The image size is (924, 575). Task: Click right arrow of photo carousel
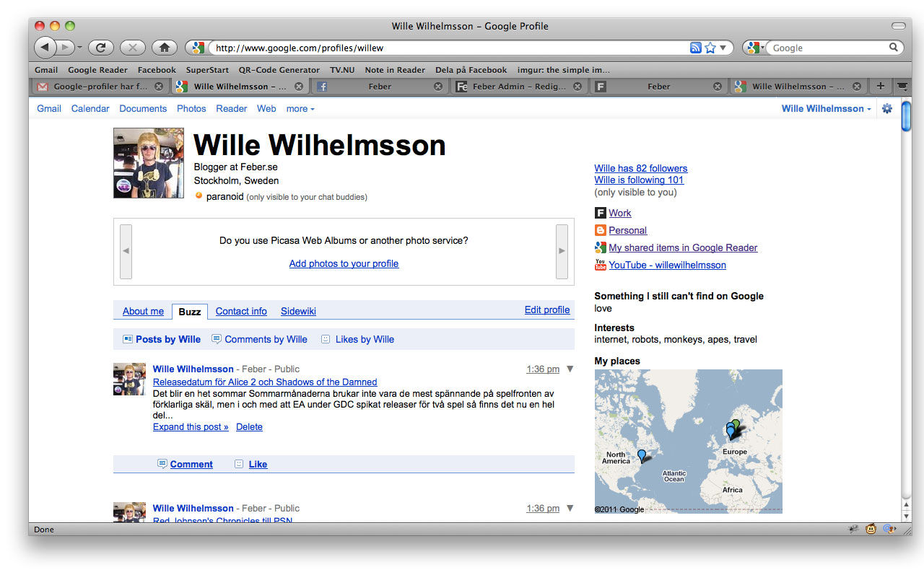[x=562, y=251]
